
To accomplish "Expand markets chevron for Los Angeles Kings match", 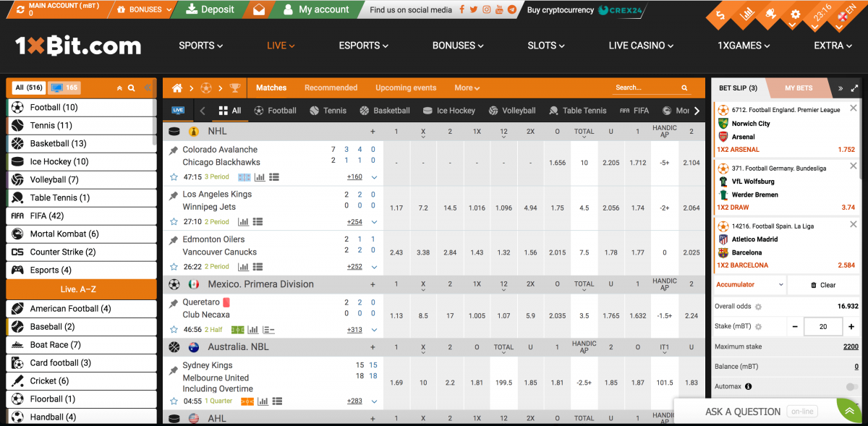I will click(374, 222).
